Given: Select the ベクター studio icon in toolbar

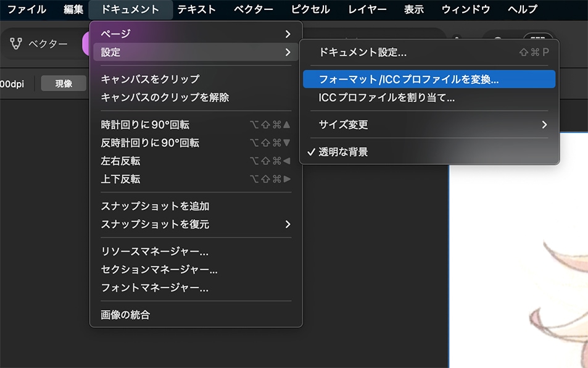Looking at the screenshot, I should point(16,44).
